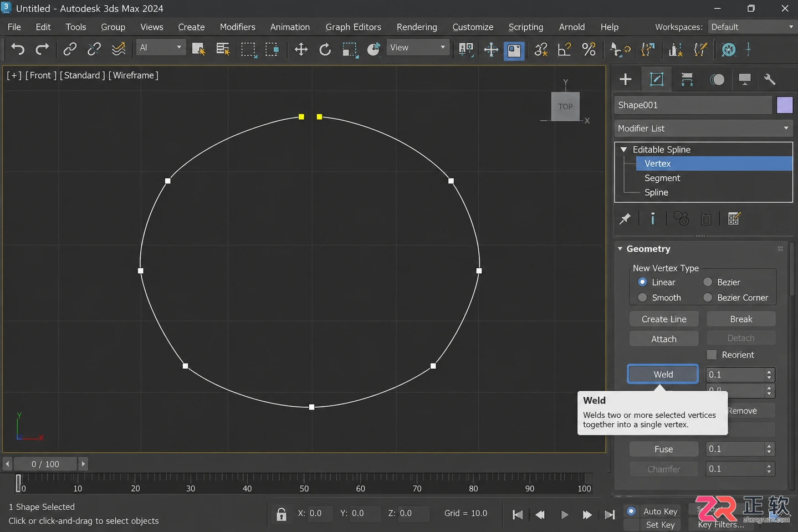Activate the Select and Scale tool
Image resolution: width=798 pixels, height=532 pixels.
350,50
